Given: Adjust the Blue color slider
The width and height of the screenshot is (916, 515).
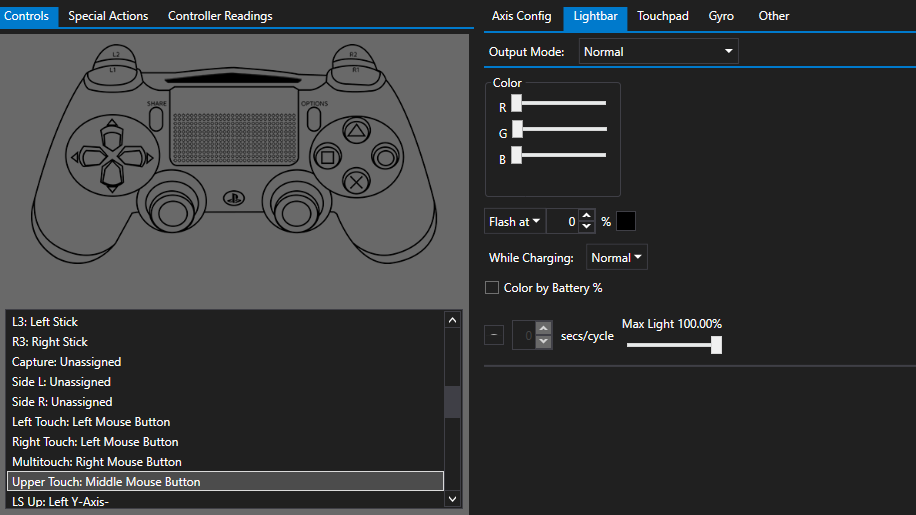Looking at the screenshot, I should click(x=559, y=155).
